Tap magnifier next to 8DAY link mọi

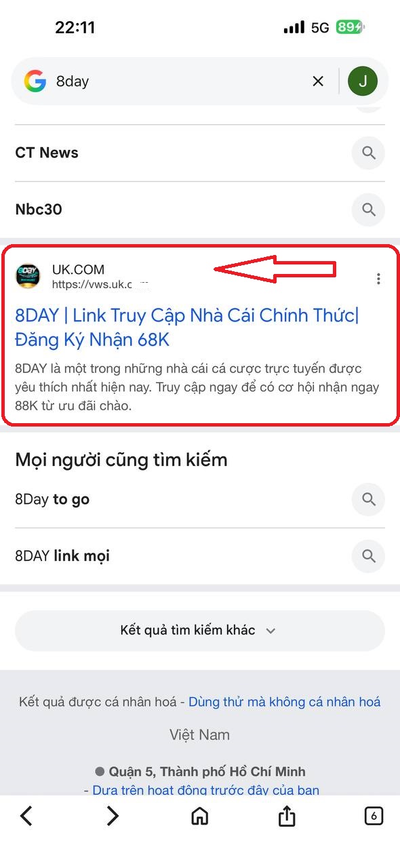point(369,556)
